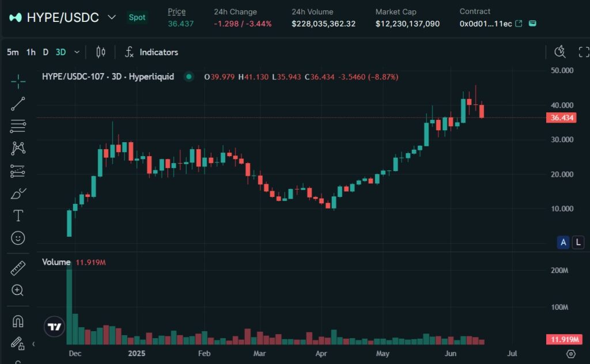Open the contract external link icon
The image size is (590, 364).
pyautogui.click(x=519, y=24)
